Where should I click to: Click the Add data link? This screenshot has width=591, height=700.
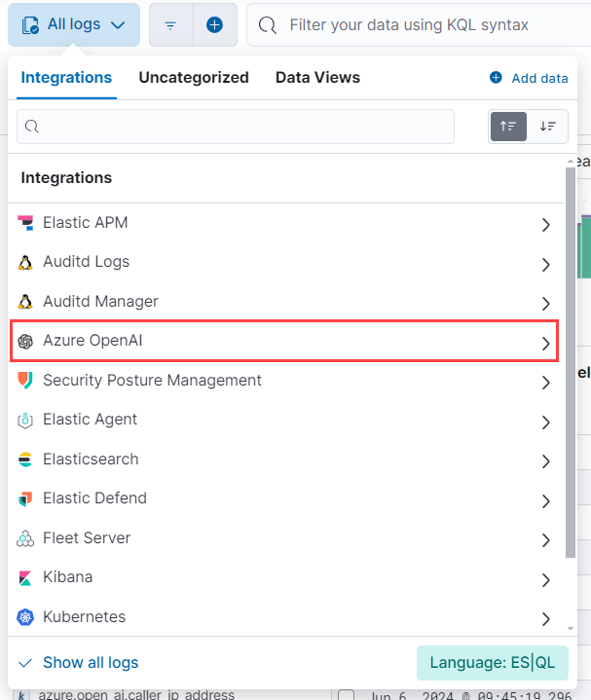[x=529, y=78]
